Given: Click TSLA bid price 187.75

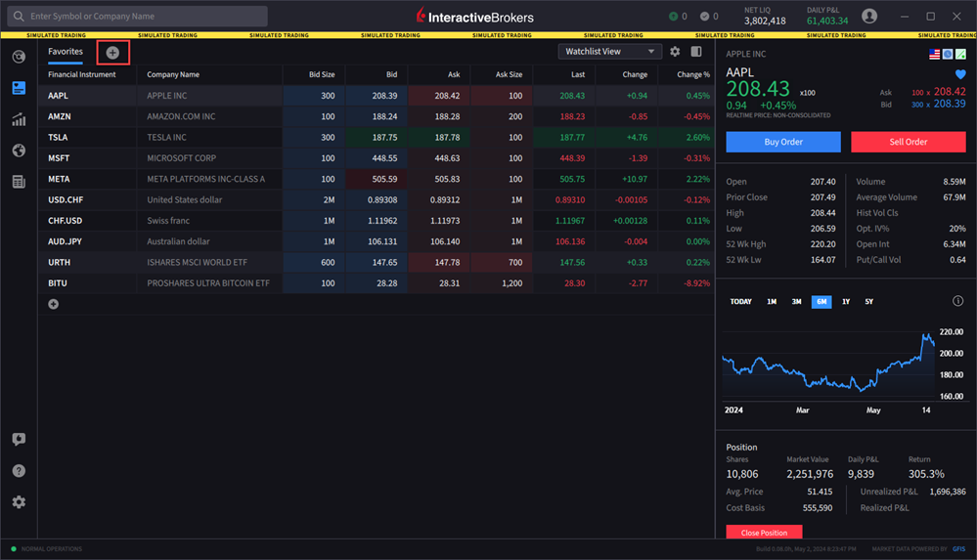Looking at the screenshot, I should tap(384, 137).
